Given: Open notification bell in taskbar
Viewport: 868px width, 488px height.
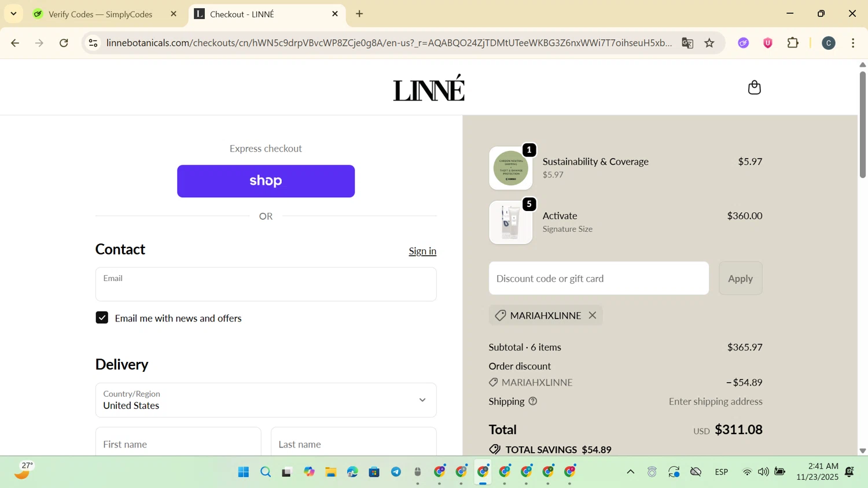Looking at the screenshot, I should [849, 472].
